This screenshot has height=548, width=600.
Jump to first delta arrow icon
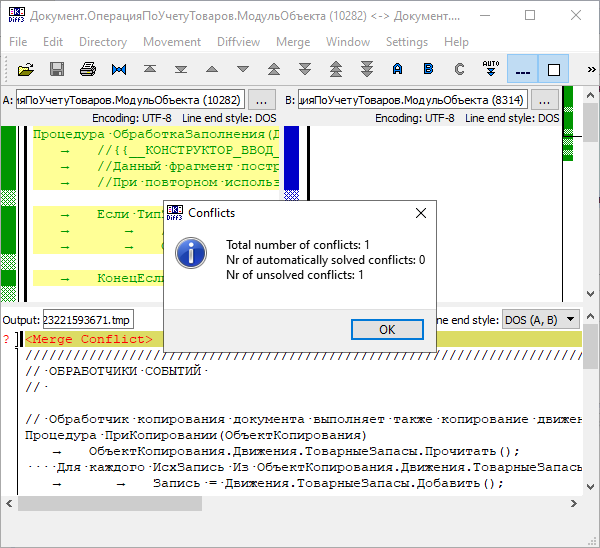[x=150, y=69]
